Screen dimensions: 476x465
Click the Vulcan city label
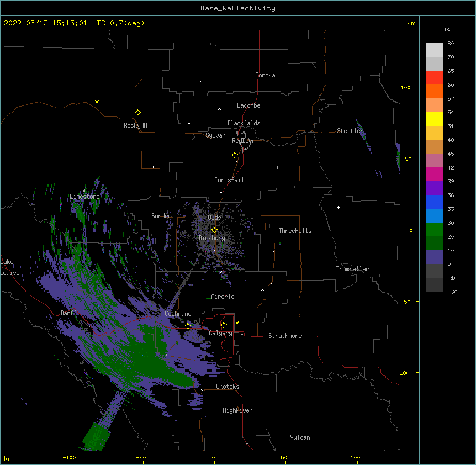pyautogui.click(x=300, y=437)
